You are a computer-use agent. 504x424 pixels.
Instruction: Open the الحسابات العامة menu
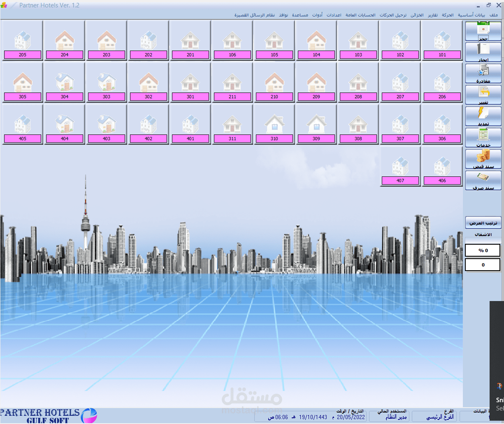[360, 15]
